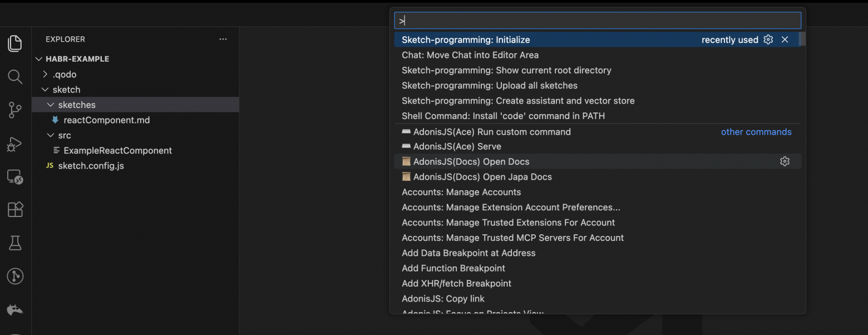868x335 pixels.
Task: Click the command palette input field
Action: click(x=598, y=21)
